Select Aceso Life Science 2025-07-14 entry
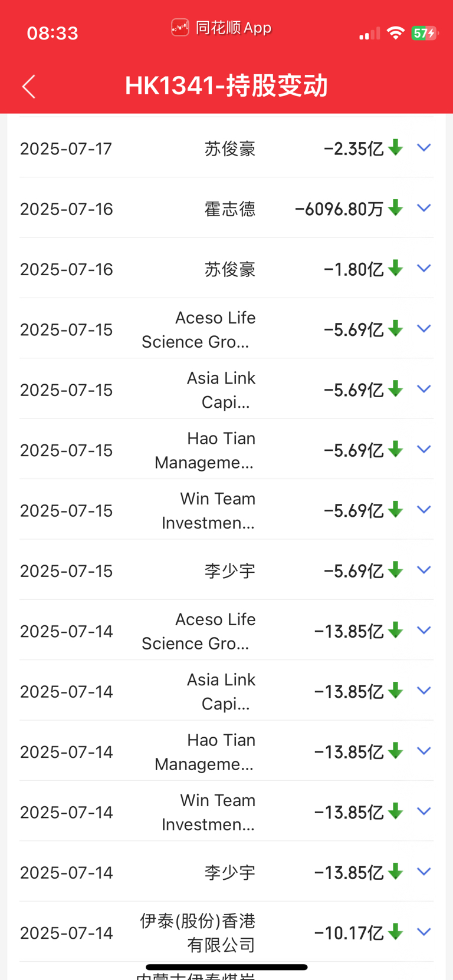Screen dimensions: 453x980 [226, 631]
